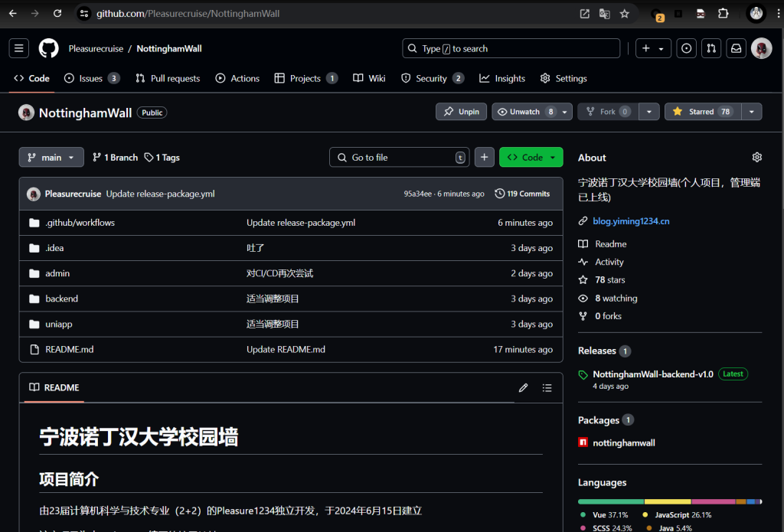Switch to the repository Settings tab
This screenshot has width=784, height=532.
[x=563, y=79]
